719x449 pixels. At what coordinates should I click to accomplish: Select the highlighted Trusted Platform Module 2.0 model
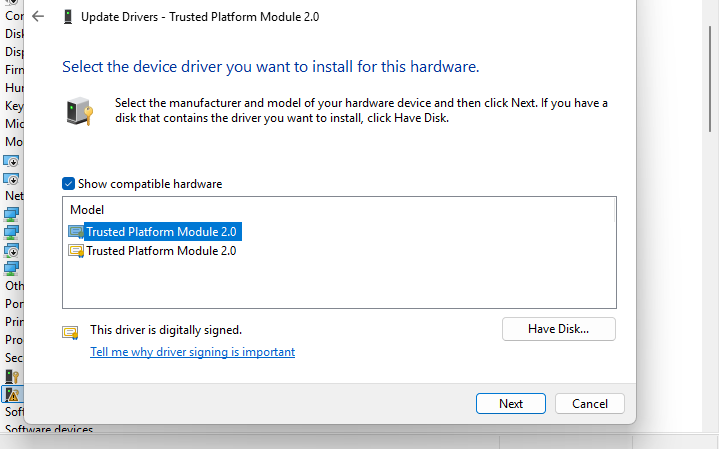(161, 232)
